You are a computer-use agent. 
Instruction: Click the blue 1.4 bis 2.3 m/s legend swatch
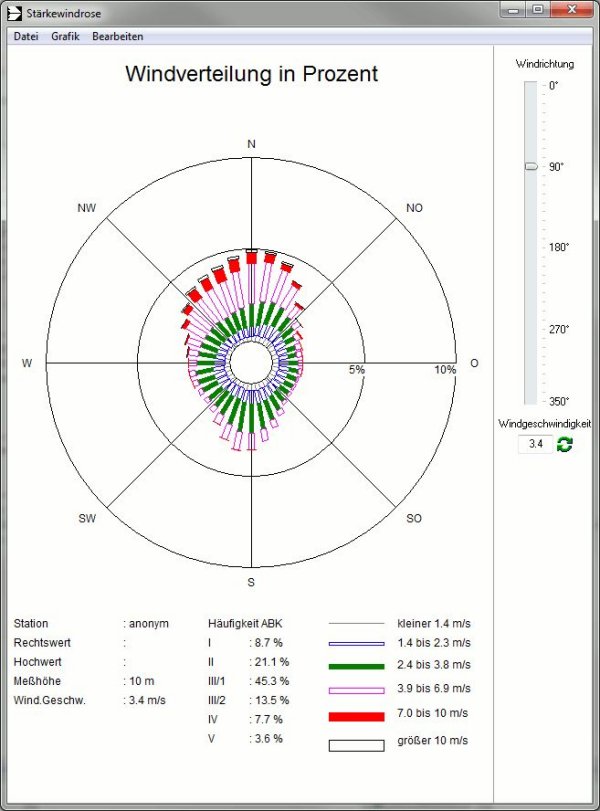357,643
